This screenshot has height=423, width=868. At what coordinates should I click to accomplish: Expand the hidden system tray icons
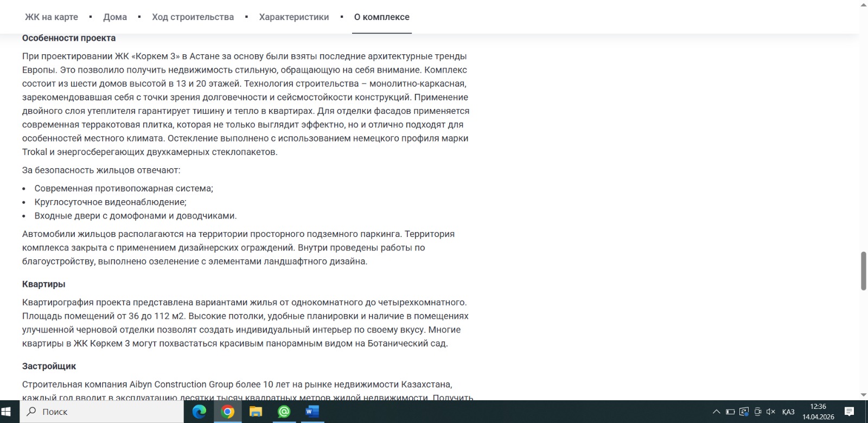(x=716, y=412)
